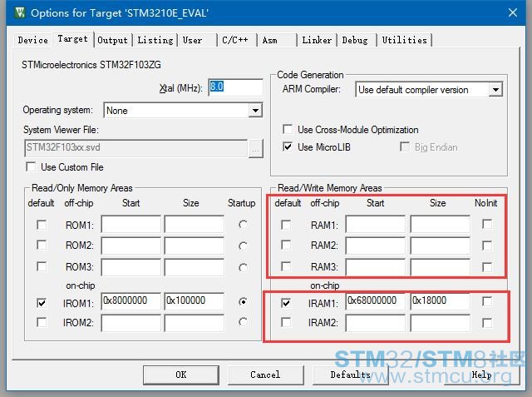Toggle the IROM1 default checkbox

click(42, 303)
